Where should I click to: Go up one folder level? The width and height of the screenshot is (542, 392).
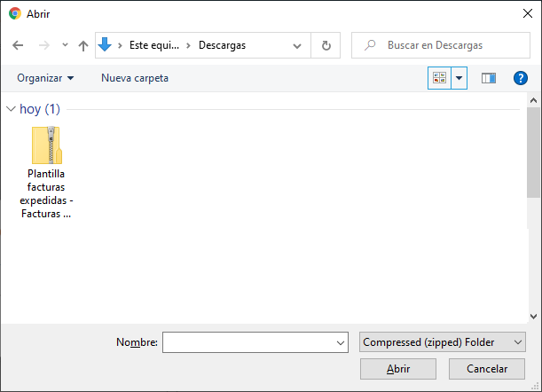click(83, 45)
